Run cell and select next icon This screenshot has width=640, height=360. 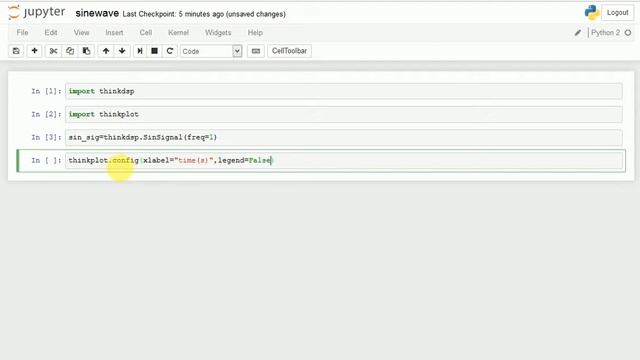[x=140, y=51]
